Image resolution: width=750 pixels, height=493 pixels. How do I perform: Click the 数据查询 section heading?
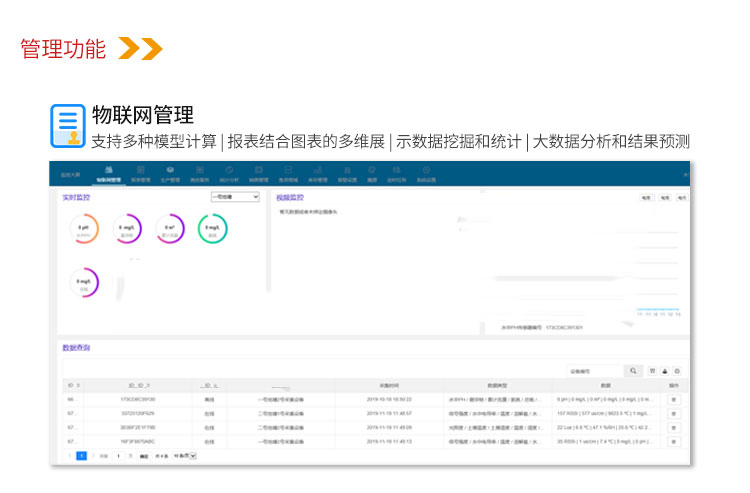tap(76, 348)
